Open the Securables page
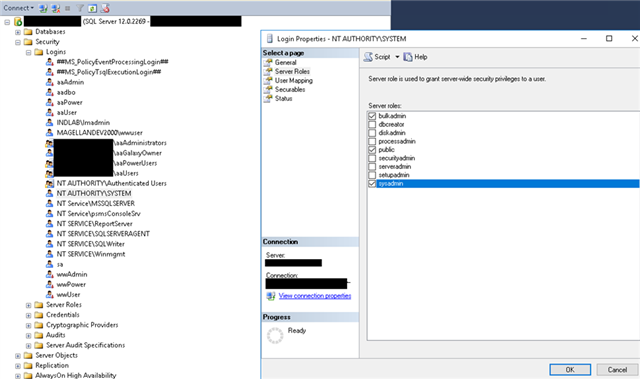Image resolution: width=640 pixels, height=379 pixels. [x=290, y=89]
